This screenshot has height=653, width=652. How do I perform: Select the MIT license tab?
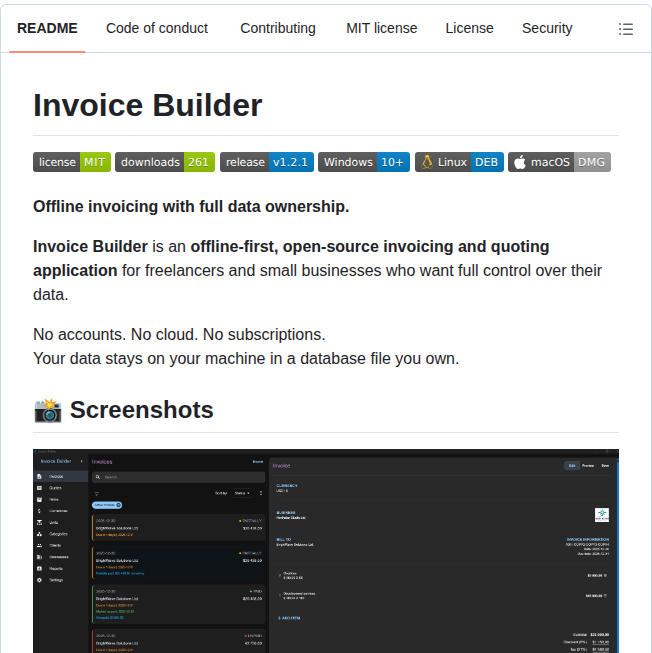[x=381, y=28]
